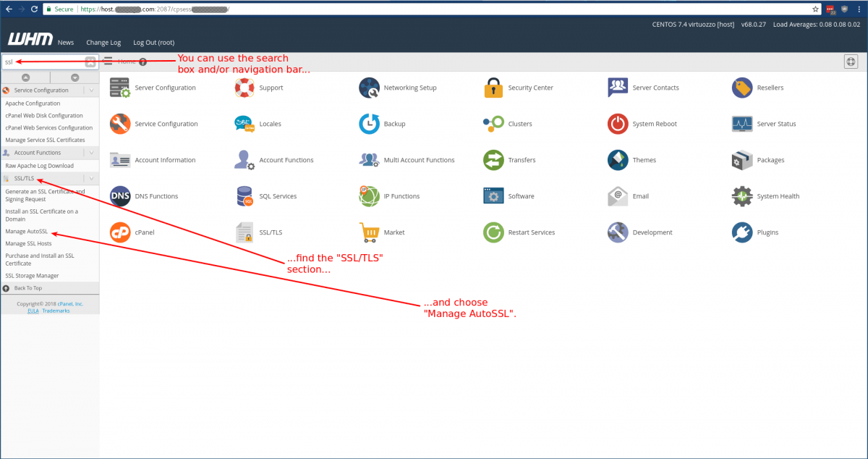Viewport: 868px width, 459px height.
Task: Select the DNS Functions icon
Action: pos(119,195)
